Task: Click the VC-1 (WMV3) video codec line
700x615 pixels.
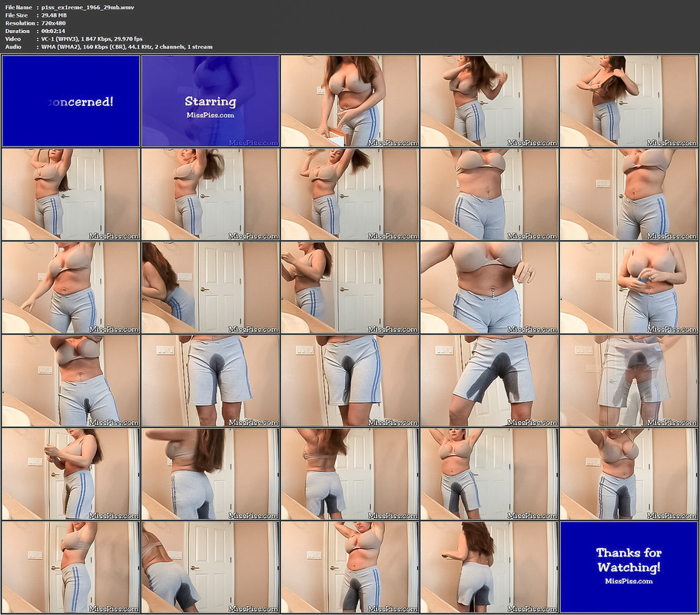Action: pos(93,38)
